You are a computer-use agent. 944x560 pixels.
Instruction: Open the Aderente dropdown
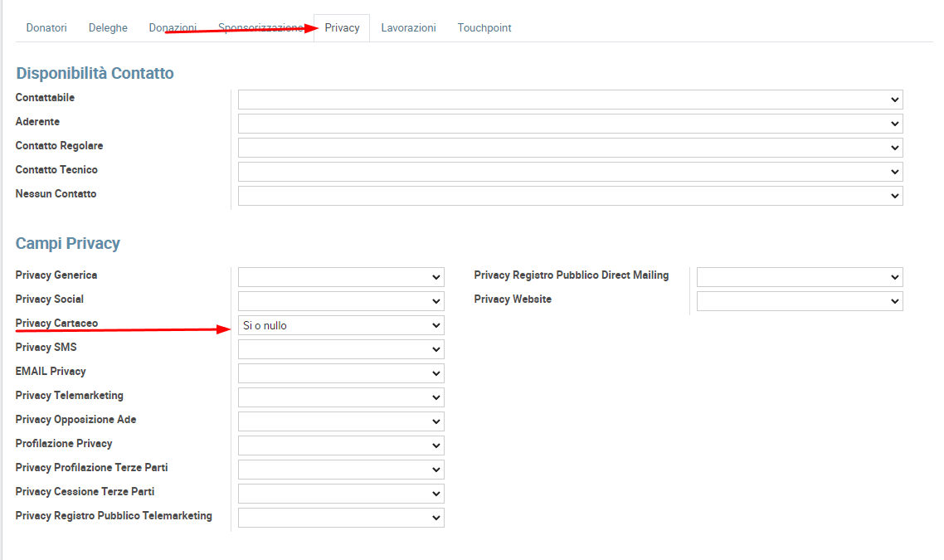pos(570,124)
